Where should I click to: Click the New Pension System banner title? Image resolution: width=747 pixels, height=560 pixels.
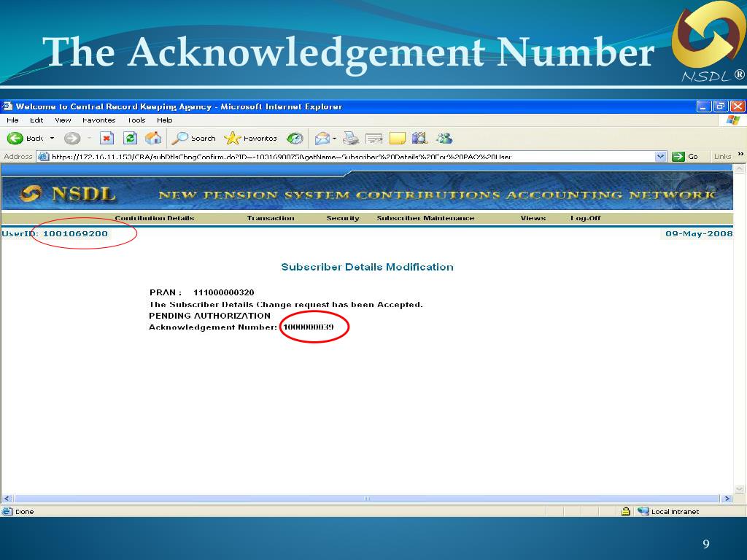[437, 195]
